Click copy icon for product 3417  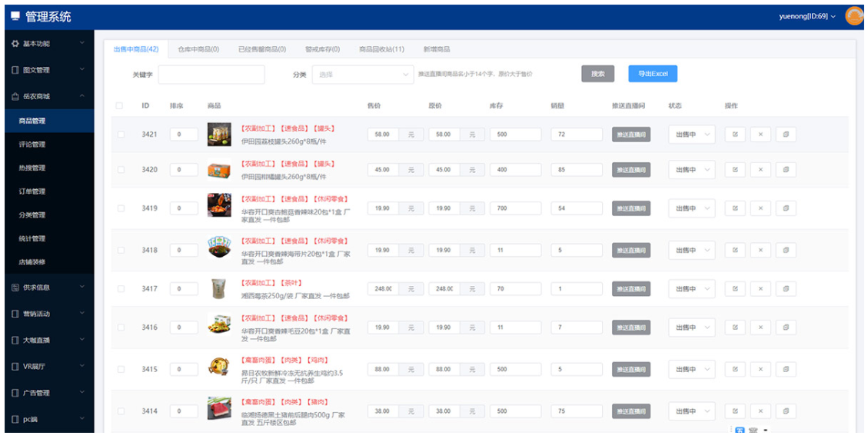(786, 289)
